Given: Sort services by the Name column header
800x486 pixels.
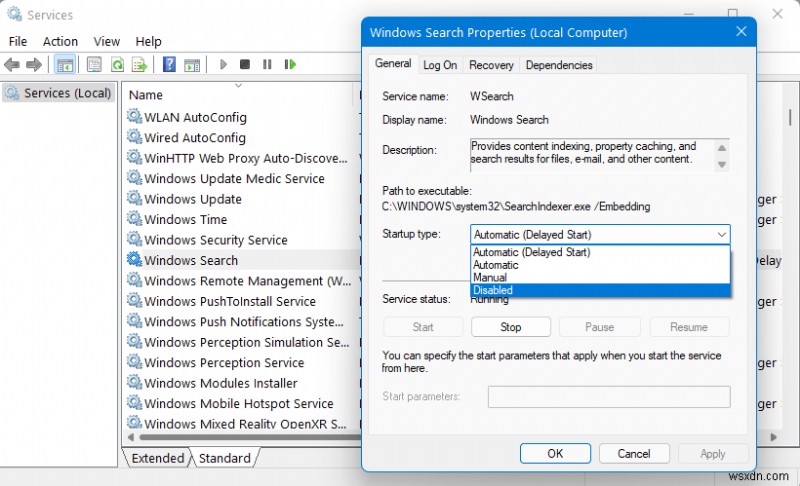Looking at the screenshot, I should (x=237, y=95).
